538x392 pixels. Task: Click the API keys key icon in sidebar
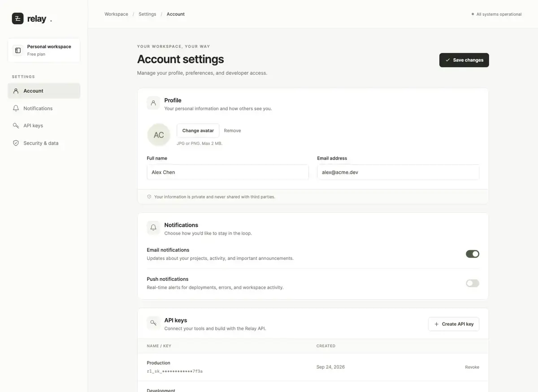tap(16, 125)
